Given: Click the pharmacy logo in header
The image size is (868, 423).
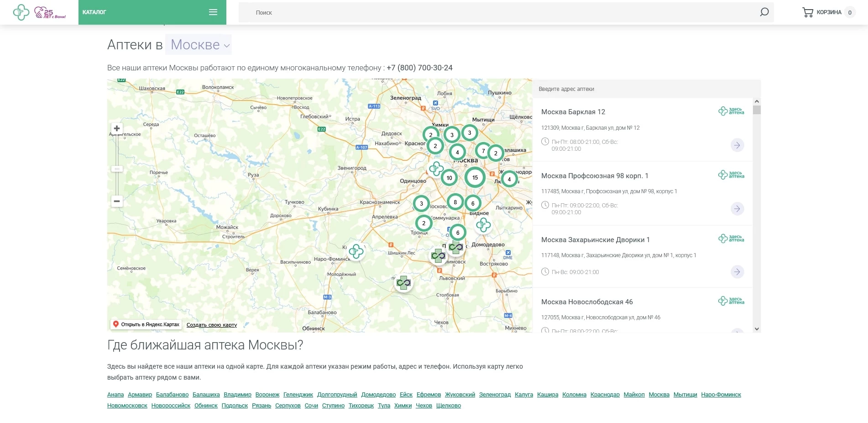Looking at the screenshot, I should click(21, 12).
